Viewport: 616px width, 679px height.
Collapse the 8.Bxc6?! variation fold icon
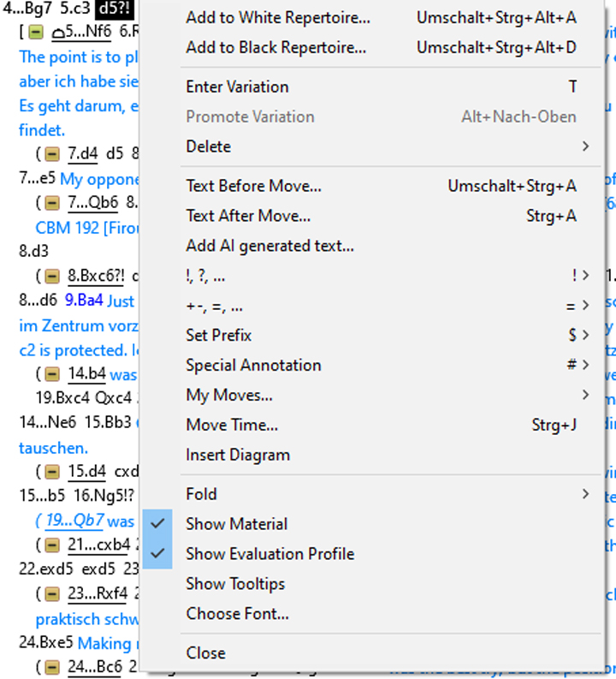[52, 277]
